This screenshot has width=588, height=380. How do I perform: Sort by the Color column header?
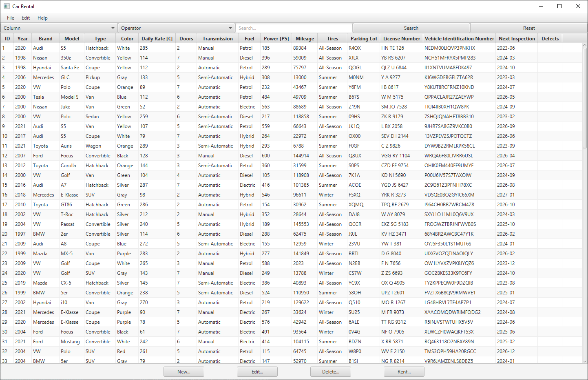coord(127,39)
